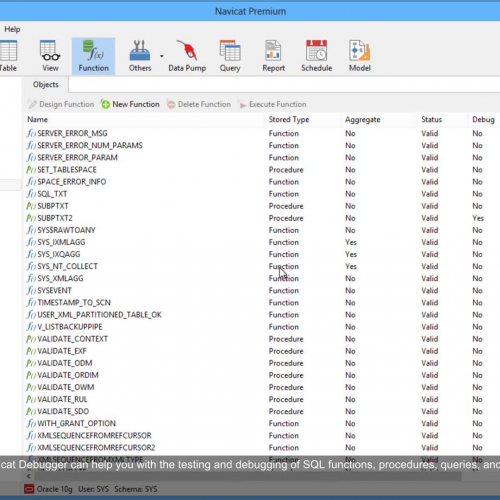Select the VALIDATE_OWM procedure name
The height and width of the screenshot is (500, 500).
[x=66, y=387]
